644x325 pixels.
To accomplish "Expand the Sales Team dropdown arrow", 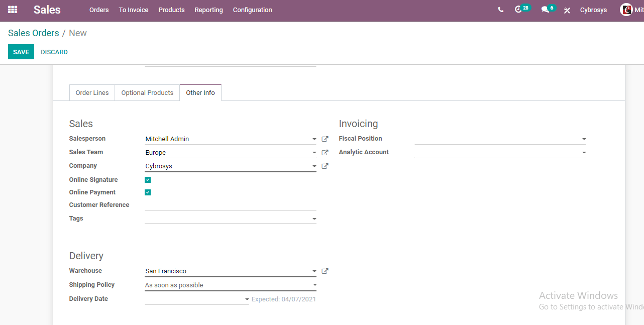I will pos(314,153).
